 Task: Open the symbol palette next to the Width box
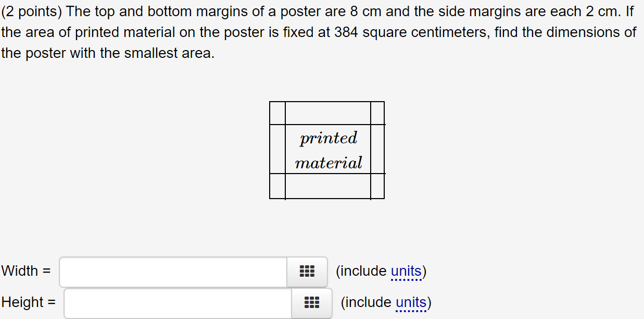click(307, 271)
